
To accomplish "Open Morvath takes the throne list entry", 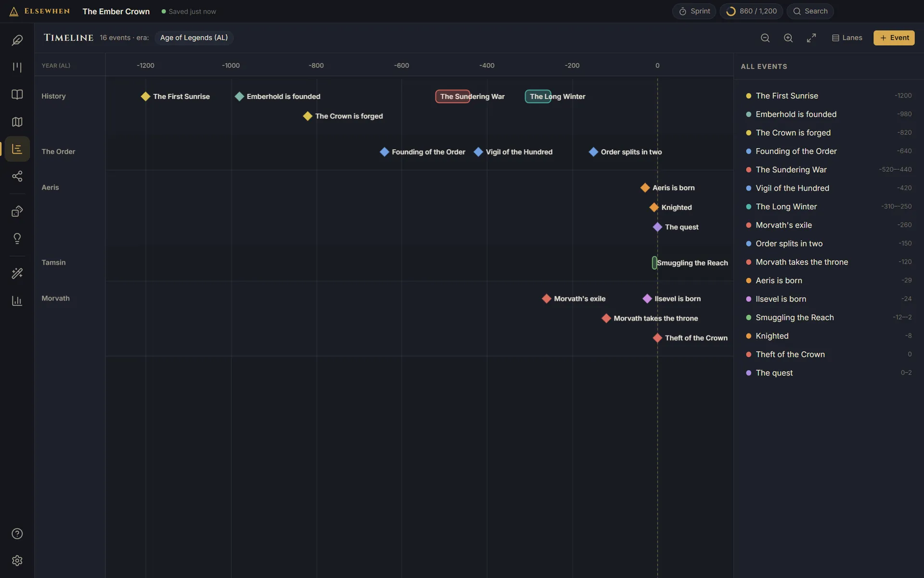I will coord(828,262).
